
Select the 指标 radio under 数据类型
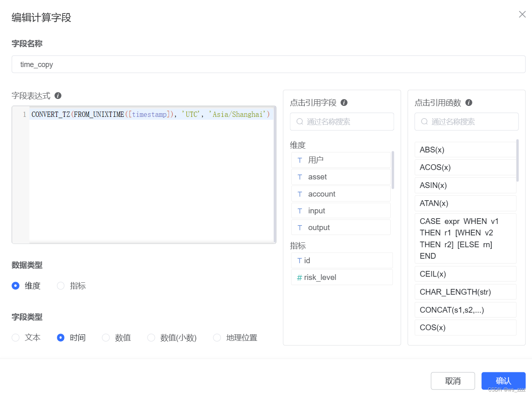point(60,286)
